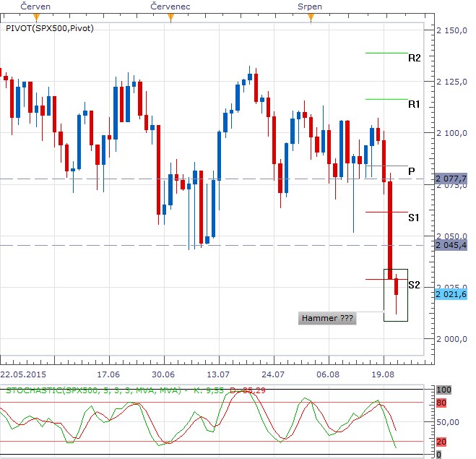Click the STOCHASTIC indicator title label
This screenshot has width=476, height=459.
coord(93,390)
